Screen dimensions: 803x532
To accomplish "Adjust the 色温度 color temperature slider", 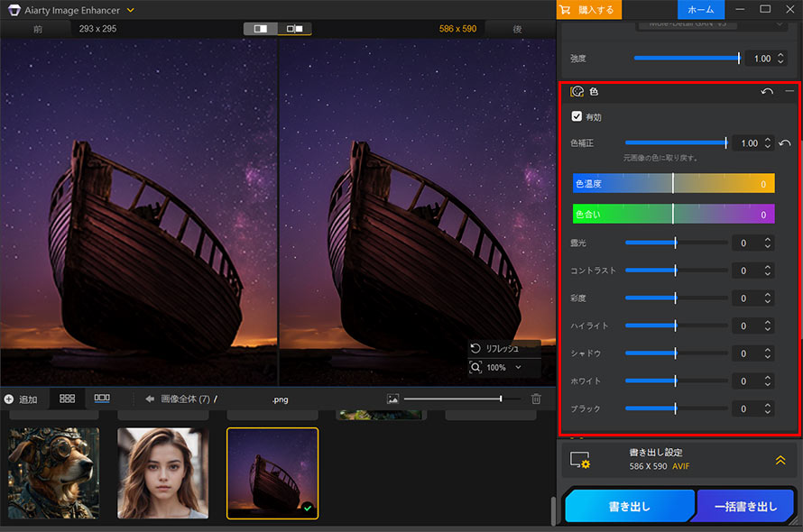I will tap(672, 183).
